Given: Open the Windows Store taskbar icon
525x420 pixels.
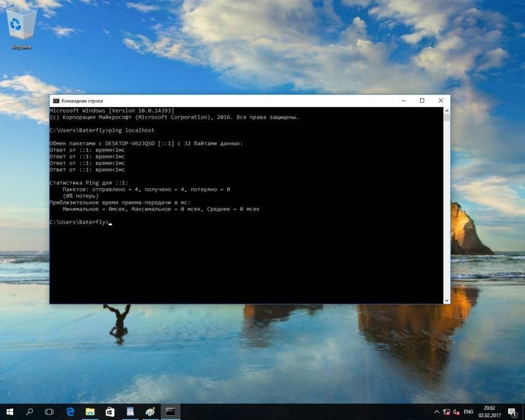Looking at the screenshot, I should click(x=110, y=411).
